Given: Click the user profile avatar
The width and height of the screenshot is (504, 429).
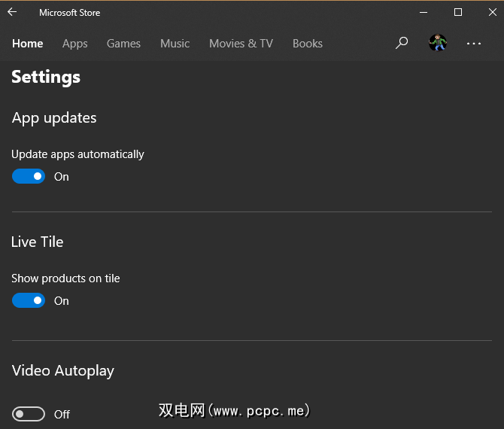Looking at the screenshot, I should pyautogui.click(x=438, y=43).
